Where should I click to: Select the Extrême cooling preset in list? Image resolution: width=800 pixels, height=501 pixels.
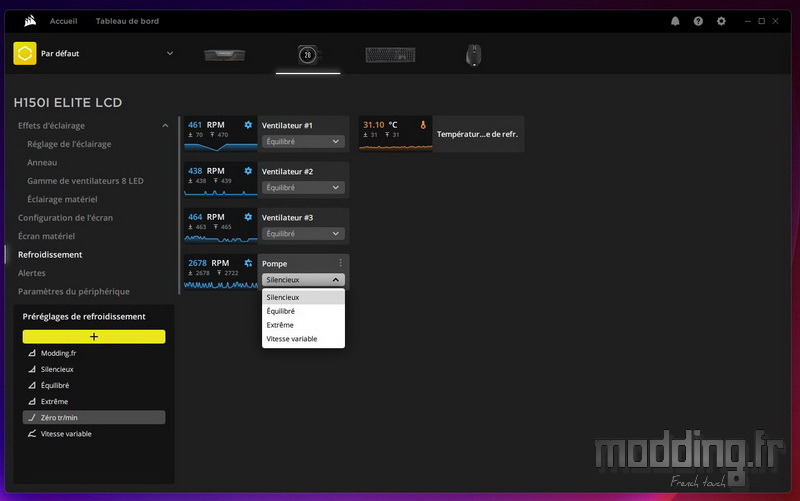point(94,402)
